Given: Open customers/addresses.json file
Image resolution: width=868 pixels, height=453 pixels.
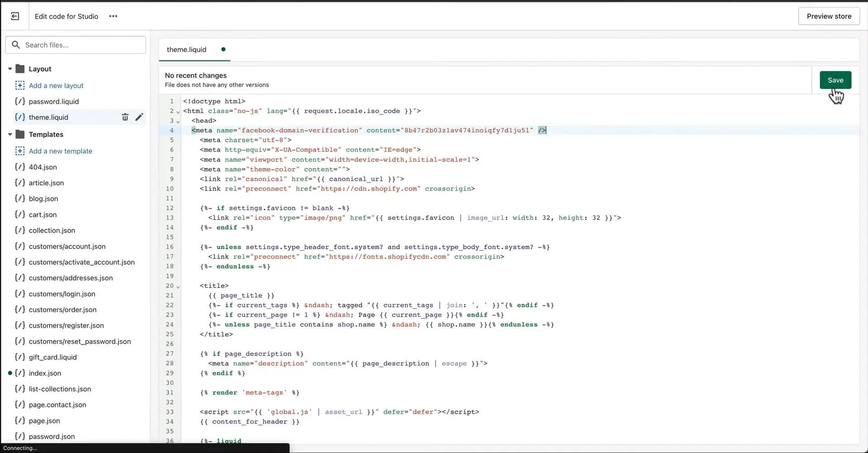Looking at the screenshot, I should (x=71, y=278).
